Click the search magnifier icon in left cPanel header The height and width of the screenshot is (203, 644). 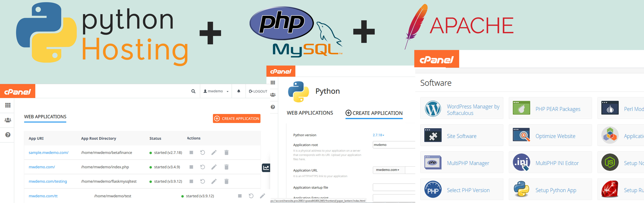pos(193,91)
